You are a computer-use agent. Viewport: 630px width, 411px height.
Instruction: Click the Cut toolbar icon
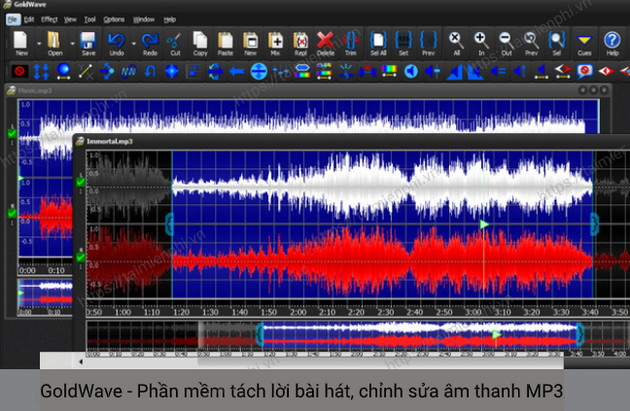pyautogui.click(x=175, y=43)
